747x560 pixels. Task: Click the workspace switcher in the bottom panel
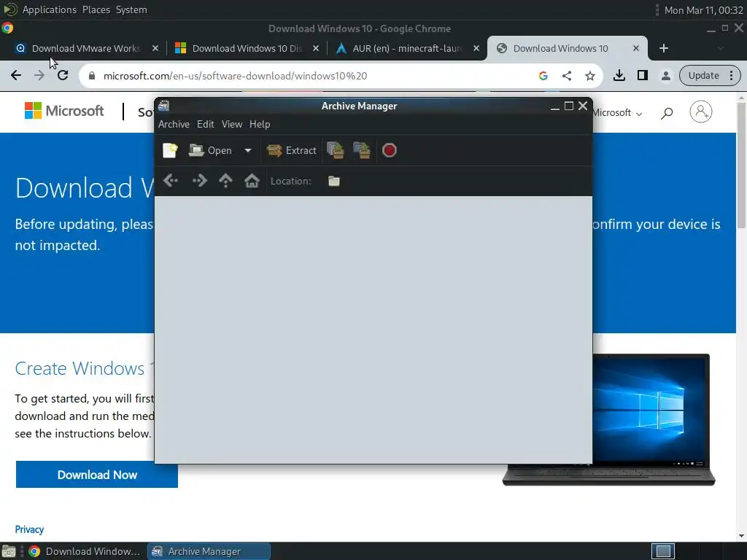pyautogui.click(x=663, y=551)
